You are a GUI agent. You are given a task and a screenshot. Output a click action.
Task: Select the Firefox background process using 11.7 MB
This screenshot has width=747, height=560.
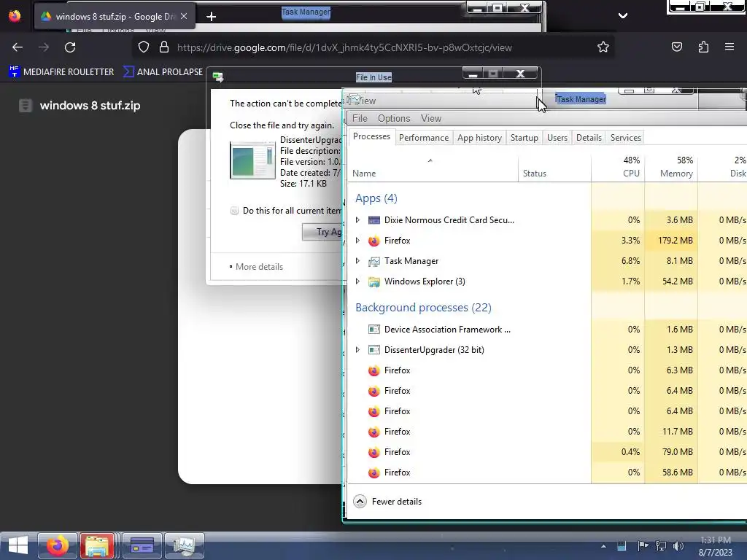tap(547, 432)
